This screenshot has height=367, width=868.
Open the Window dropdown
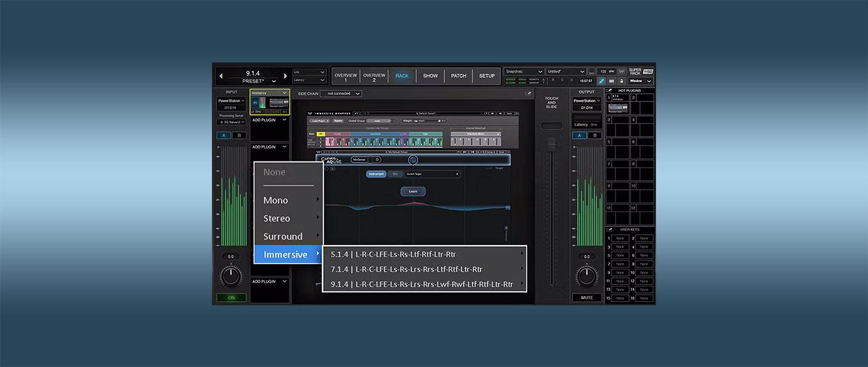[x=640, y=80]
